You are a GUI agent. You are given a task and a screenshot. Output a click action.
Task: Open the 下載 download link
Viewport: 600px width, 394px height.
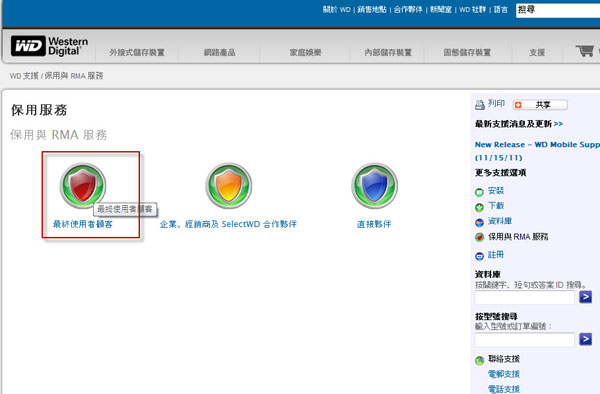(x=496, y=206)
